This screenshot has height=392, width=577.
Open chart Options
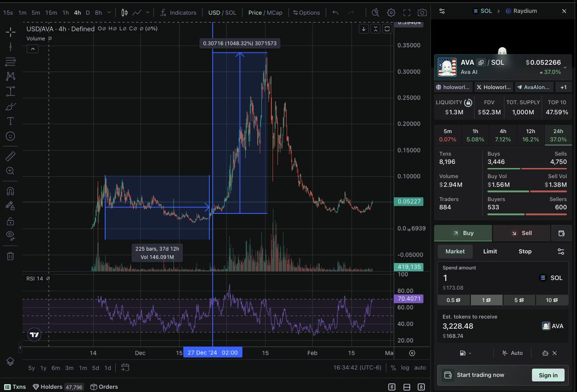pos(306,12)
